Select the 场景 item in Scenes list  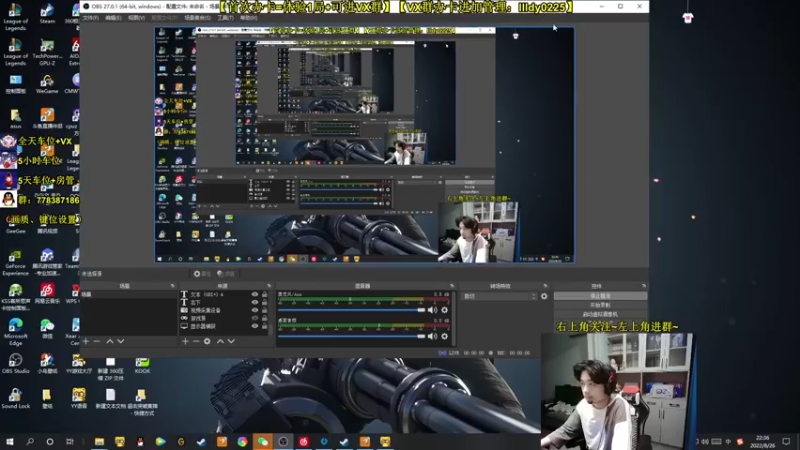(128, 294)
